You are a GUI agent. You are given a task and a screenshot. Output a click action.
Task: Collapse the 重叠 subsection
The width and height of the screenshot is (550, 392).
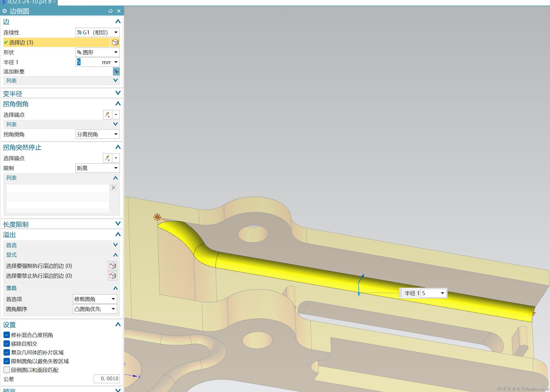115,288
